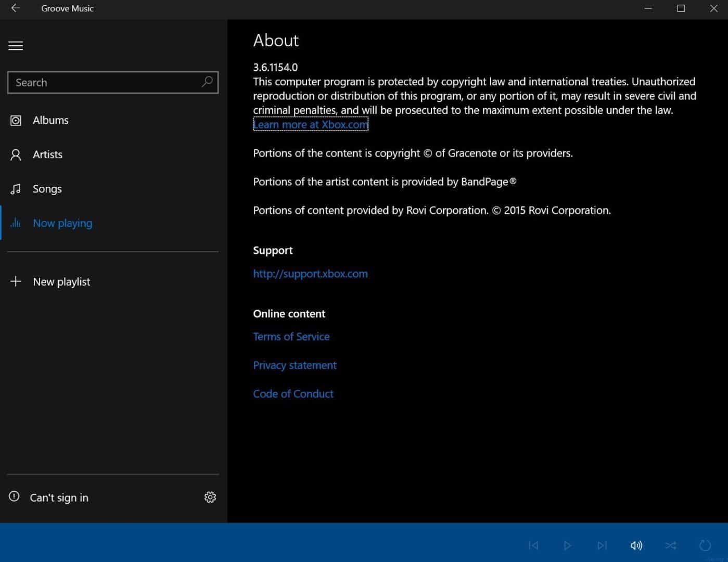
Task: Open the Settings gear
Action: point(210,497)
